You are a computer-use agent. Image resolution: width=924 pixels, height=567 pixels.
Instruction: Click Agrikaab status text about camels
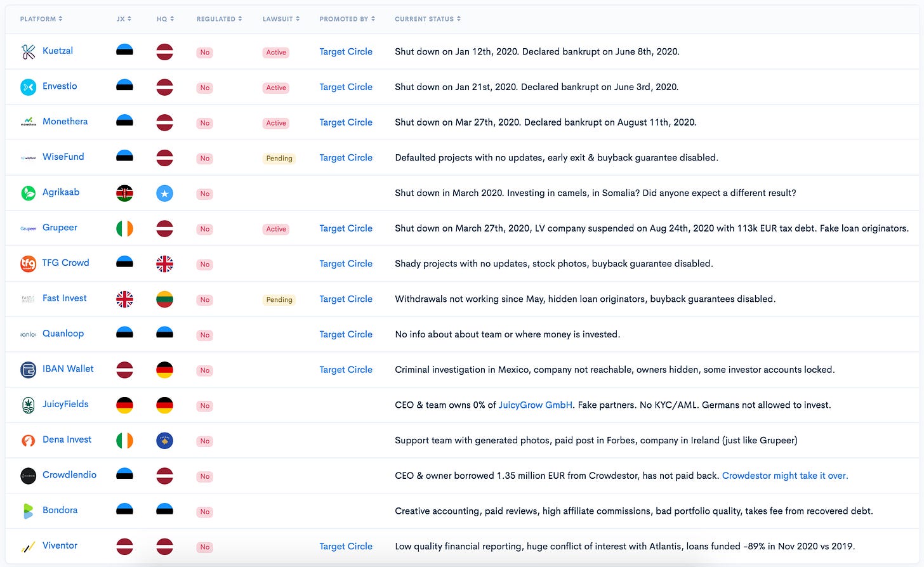tap(595, 193)
